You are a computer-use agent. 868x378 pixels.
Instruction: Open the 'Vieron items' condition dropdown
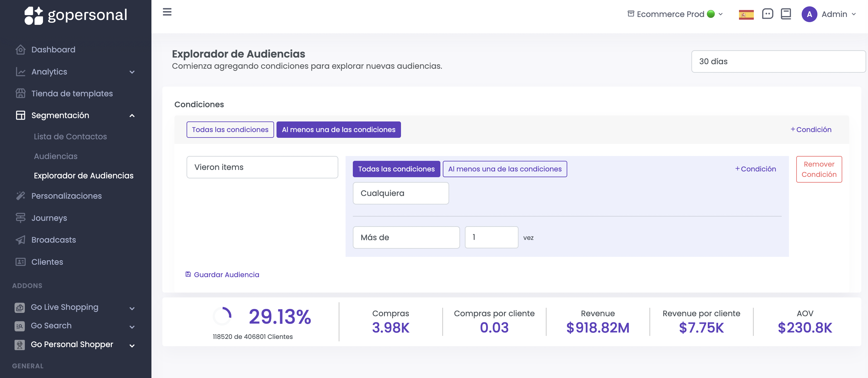click(x=262, y=167)
